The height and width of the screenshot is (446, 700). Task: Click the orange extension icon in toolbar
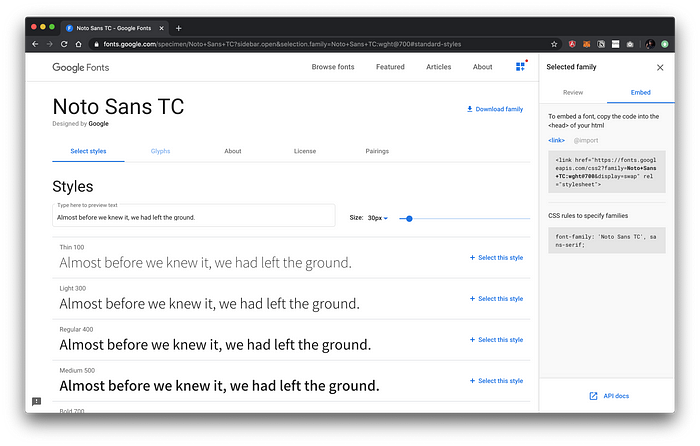[x=587, y=44]
